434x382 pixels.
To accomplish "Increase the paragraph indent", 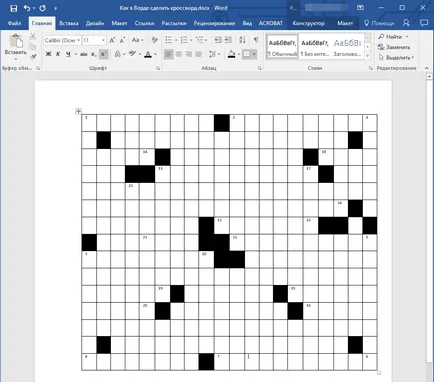I will click(x=228, y=40).
